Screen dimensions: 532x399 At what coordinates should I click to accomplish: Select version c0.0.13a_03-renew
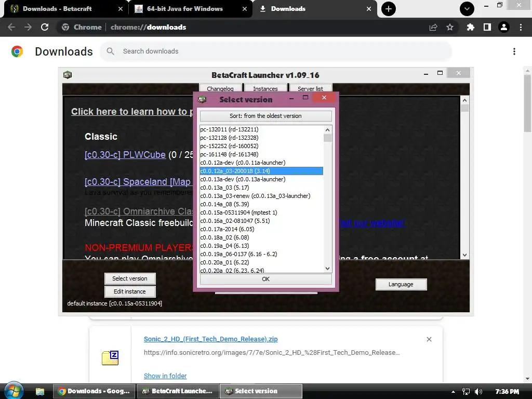tap(261, 196)
